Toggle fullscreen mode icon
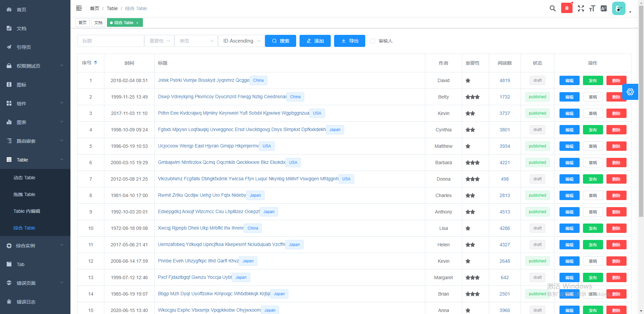Image resolution: width=644 pixels, height=314 pixels. 581,8
